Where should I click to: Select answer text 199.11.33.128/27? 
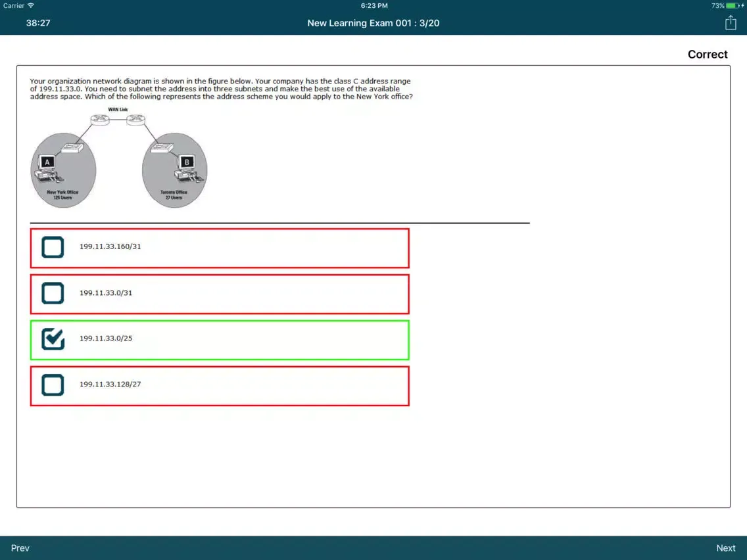click(110, 385)
